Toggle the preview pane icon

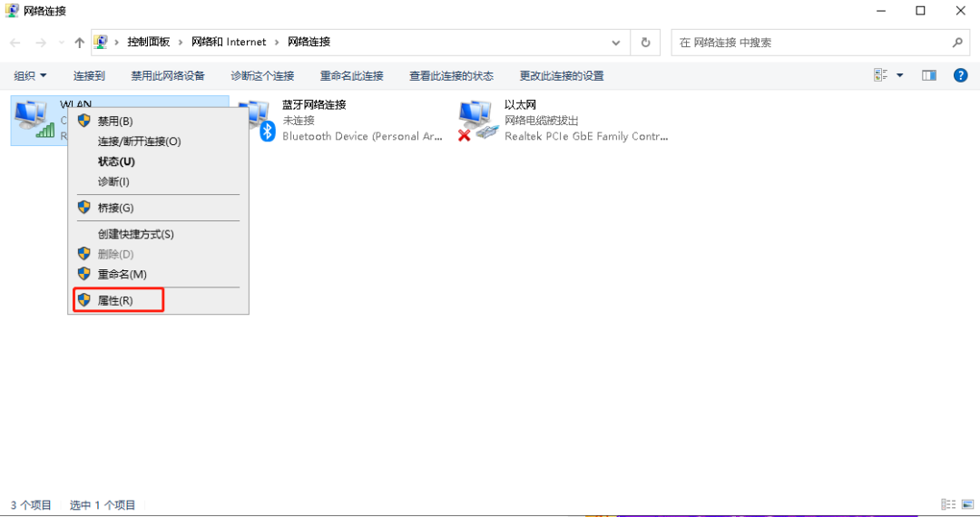[x=929, y=75]
